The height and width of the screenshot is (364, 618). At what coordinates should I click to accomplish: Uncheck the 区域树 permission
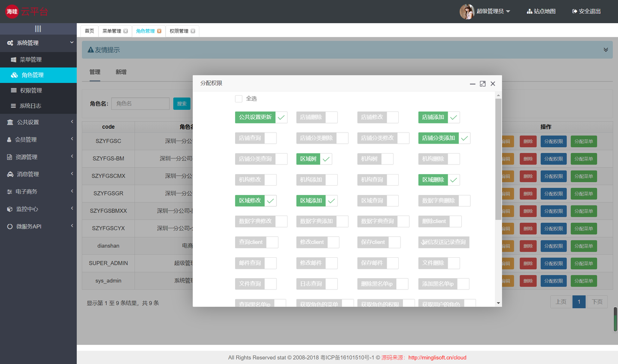[325, 159]
